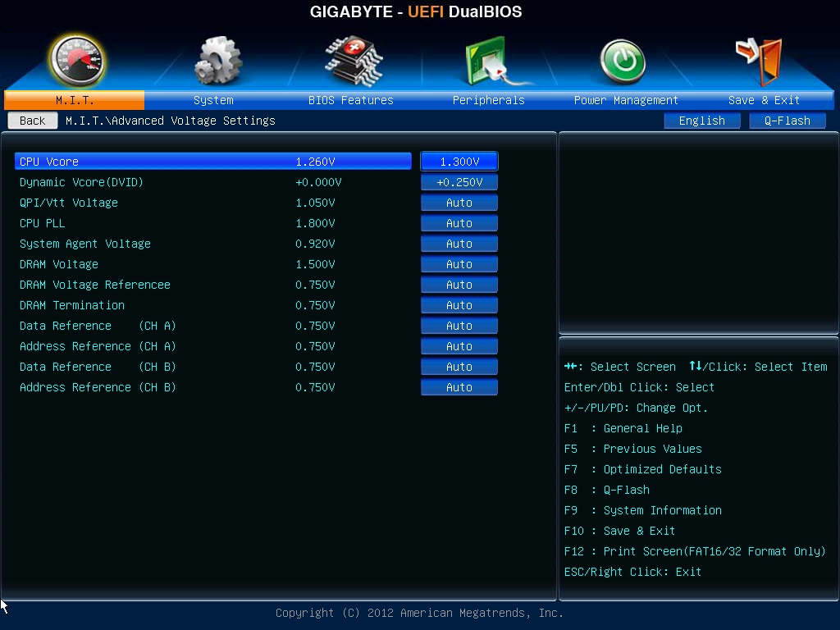
Task: Click the DRAM Voltage 1.500V current value
Action: pos(315,264)
